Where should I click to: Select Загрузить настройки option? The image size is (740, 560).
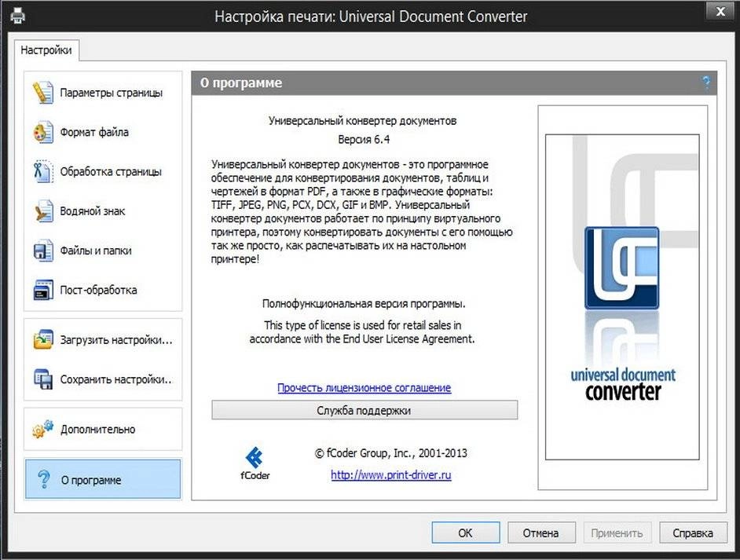coord(103,339)
